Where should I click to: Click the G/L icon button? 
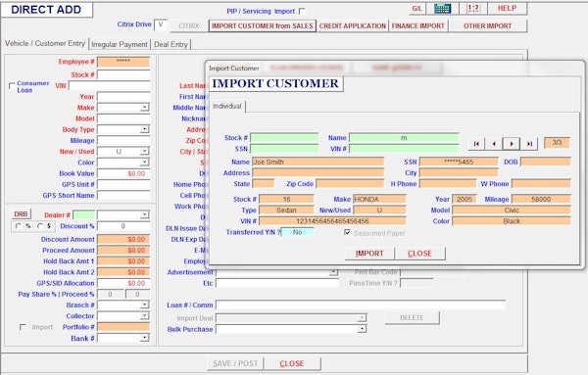click(416, 8)
